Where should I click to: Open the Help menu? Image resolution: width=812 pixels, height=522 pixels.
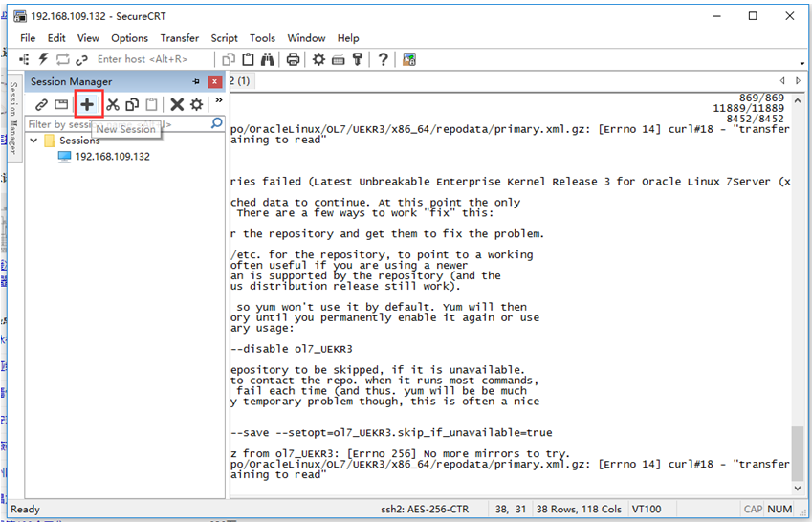[x=348, y=38]
